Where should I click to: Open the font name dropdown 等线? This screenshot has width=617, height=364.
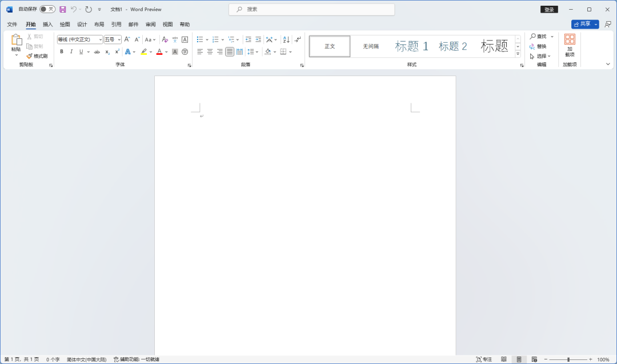click(79, 39)
